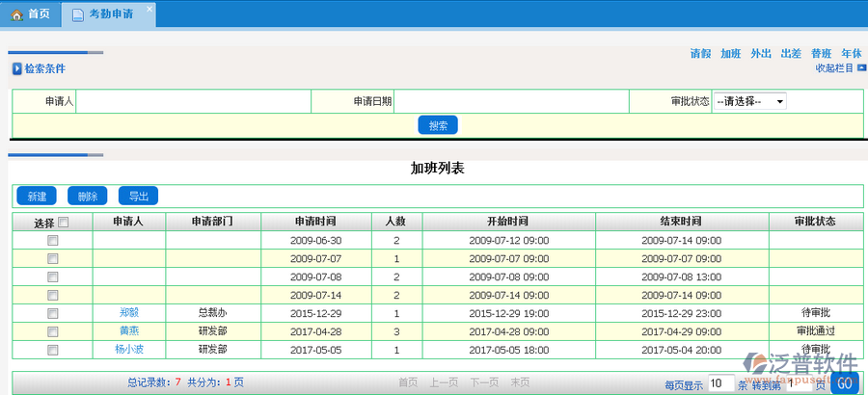Click the 导出 button
Screen dimensions: 868x395
coord(138,197)
